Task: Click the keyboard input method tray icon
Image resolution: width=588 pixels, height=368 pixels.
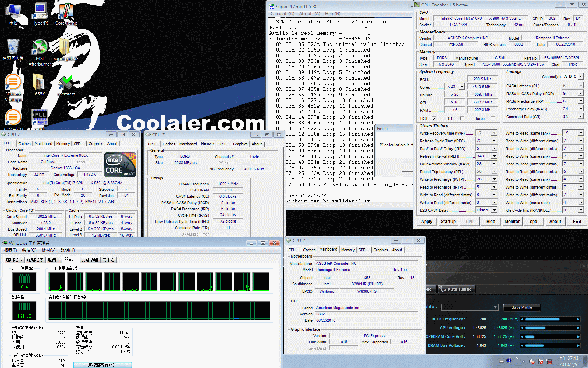Action: [x=501, y=361]
